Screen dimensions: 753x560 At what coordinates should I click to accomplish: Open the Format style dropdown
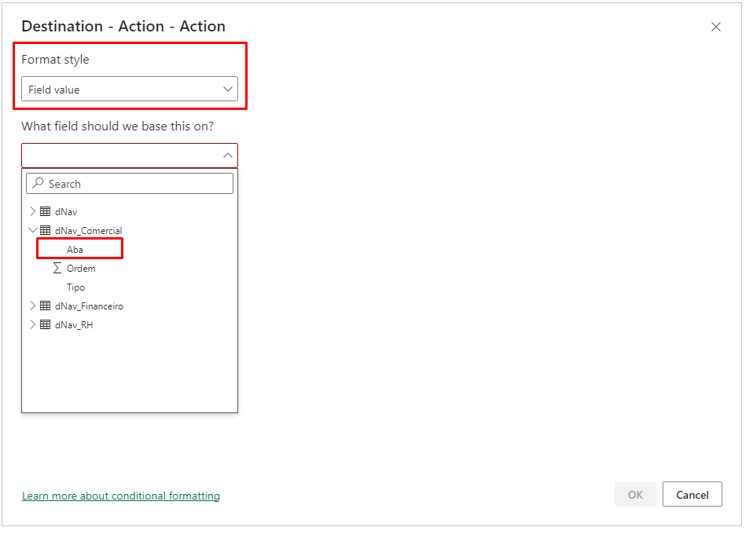point(129,90)
